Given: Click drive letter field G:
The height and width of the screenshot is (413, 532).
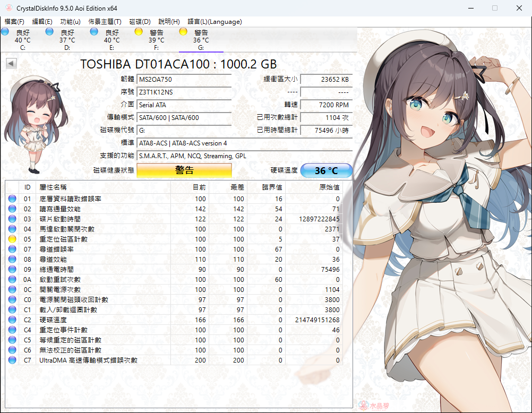Looking at the screenshot, I should point(184,130).
